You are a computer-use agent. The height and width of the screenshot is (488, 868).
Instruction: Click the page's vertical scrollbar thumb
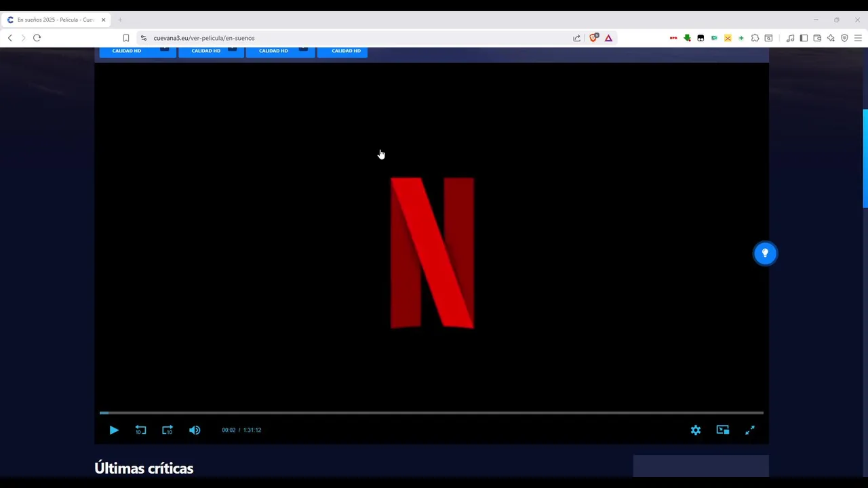click(865, 159)
